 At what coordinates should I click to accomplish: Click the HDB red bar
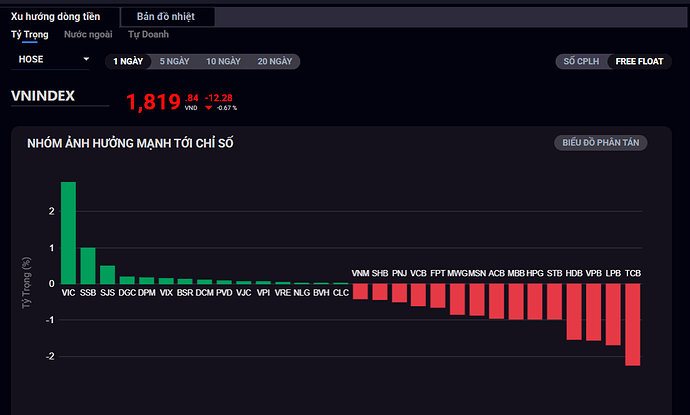coord(574,312)
